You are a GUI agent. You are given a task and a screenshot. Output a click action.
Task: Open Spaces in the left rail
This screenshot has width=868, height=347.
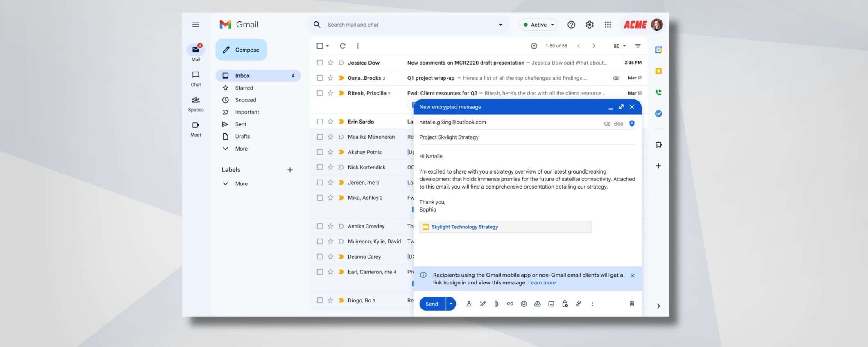tap(196, 104)
